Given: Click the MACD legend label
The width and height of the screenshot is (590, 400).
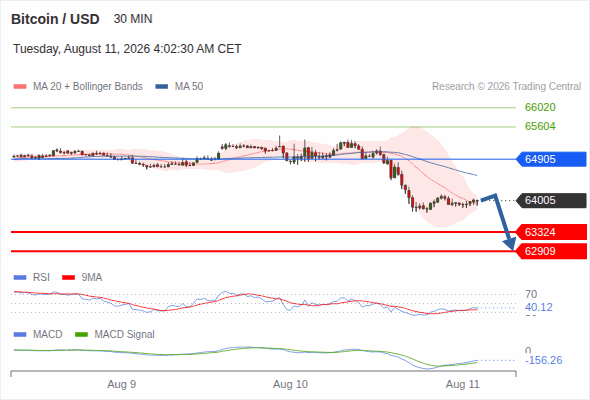Looking at the screenshot, I should coord(48,335).
